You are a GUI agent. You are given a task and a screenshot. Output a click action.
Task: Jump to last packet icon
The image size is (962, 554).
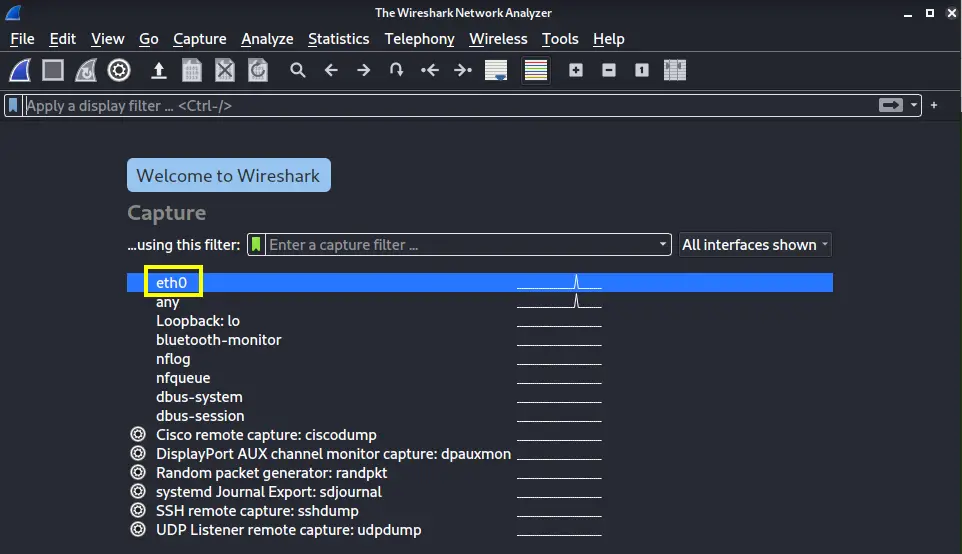(463, 70)
